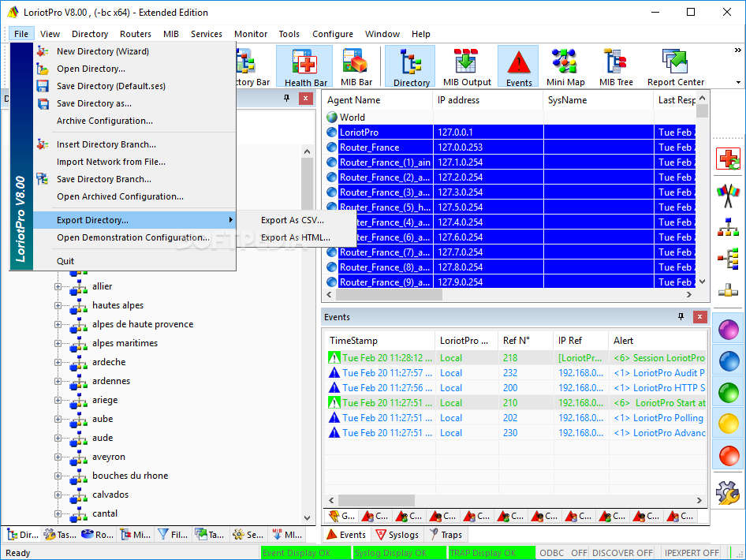Select the Fil... filter tab
The width and height of the screenshot is (746, 560).
173,535
